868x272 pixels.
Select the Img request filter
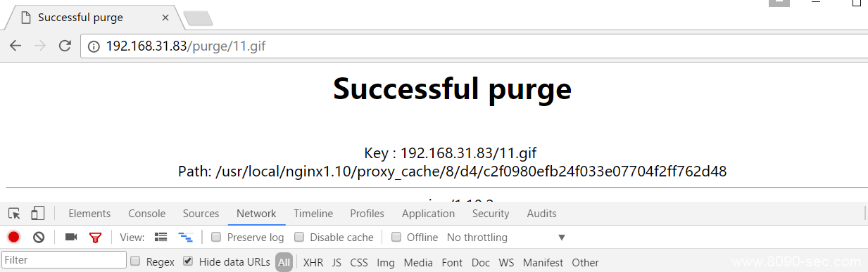(386, 262)
